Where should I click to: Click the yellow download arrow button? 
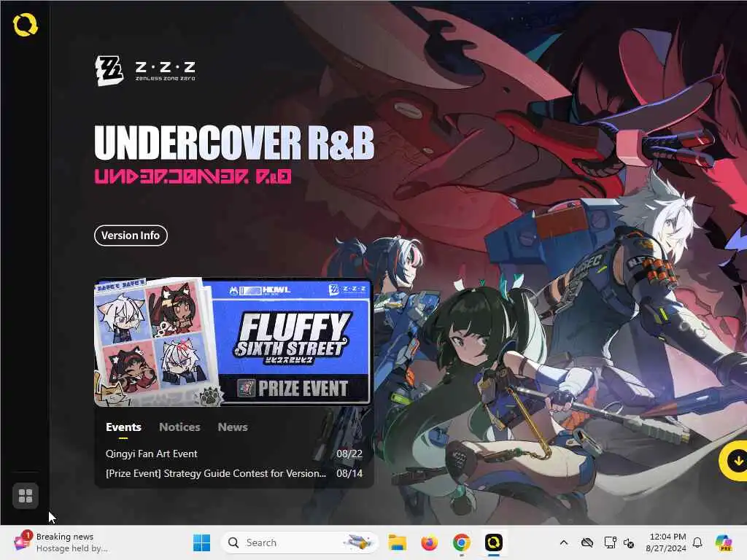(736, 461)
